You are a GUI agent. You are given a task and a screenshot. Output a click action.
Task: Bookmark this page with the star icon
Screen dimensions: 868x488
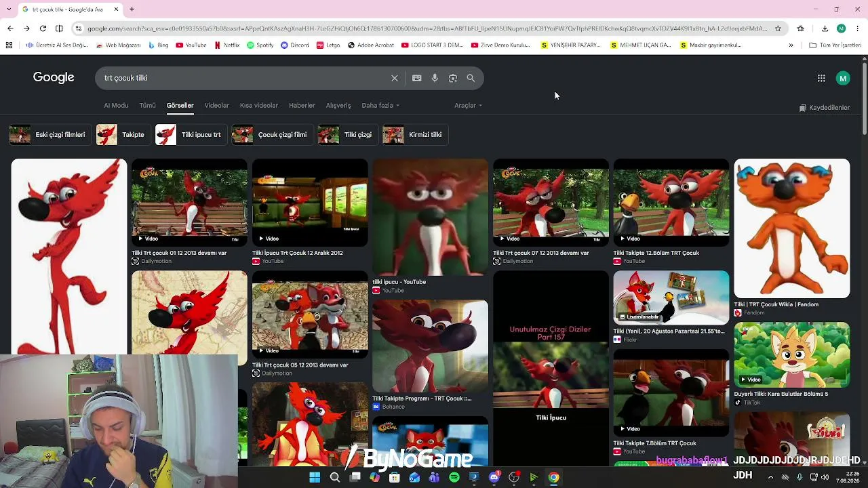[x=778, y=28]
